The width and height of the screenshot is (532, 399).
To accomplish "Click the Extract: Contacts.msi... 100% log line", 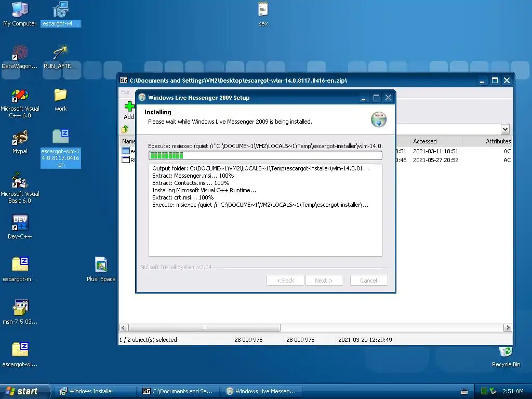I will (191, 183).
